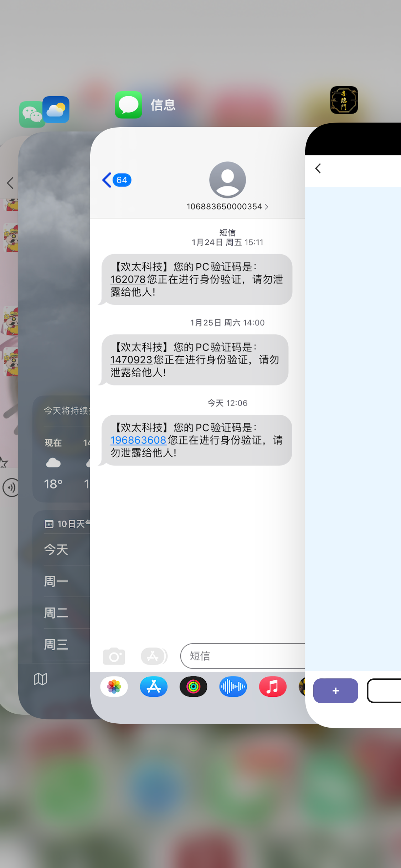
Task: Tap the Weather app icon
Action: coord(56,110)
